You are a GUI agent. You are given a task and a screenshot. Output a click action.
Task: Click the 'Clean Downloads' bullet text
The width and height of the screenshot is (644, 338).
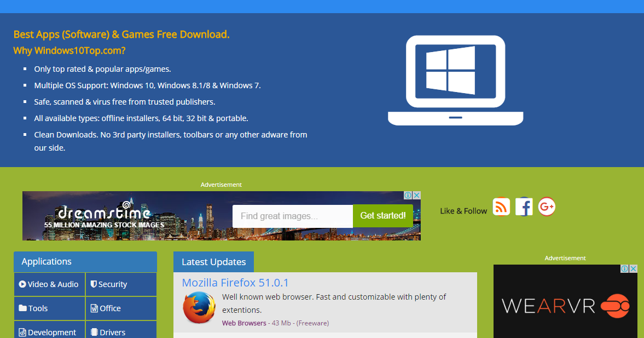click(x=171, y=141)
